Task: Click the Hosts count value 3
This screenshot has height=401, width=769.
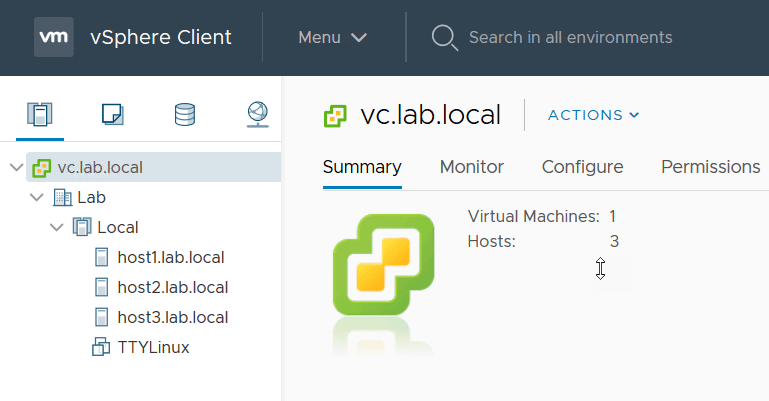Action: 614,241
